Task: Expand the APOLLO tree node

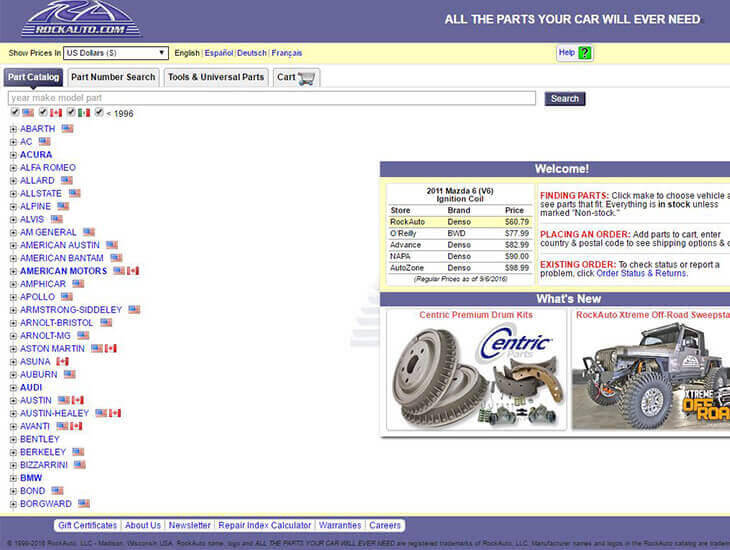Action: pos(14,297)
